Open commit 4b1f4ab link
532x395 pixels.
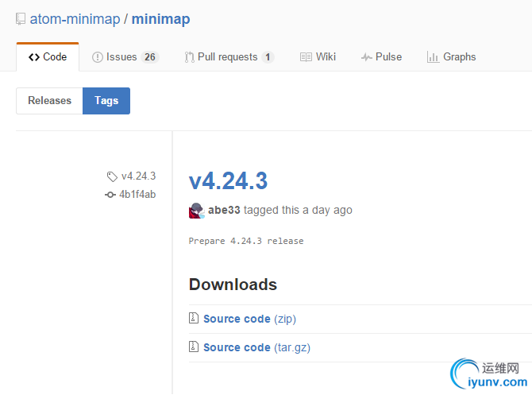pyautogui.click(x=137, y=195)
